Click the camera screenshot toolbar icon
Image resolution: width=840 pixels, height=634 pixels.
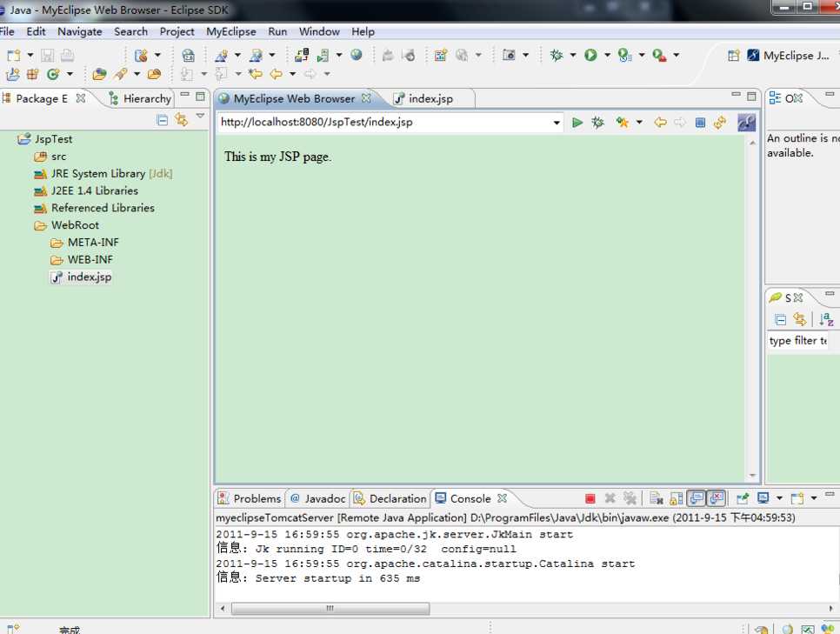click(509, 55)
